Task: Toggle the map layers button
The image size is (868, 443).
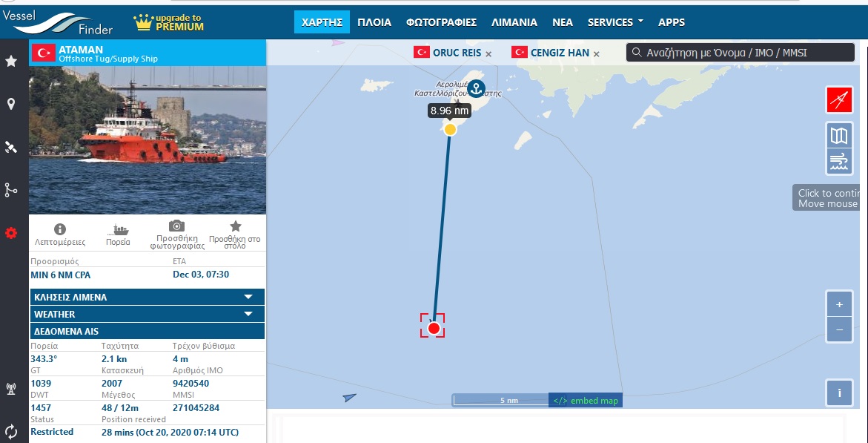Action: pos(839,135)
